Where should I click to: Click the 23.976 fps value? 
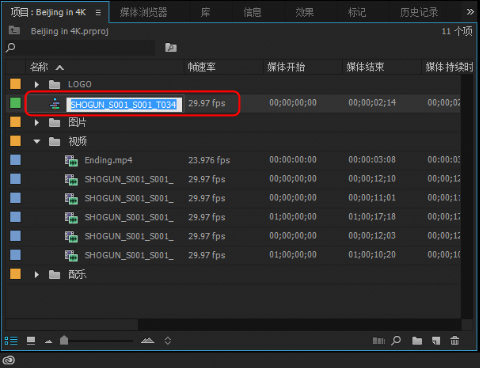(209, 160)
